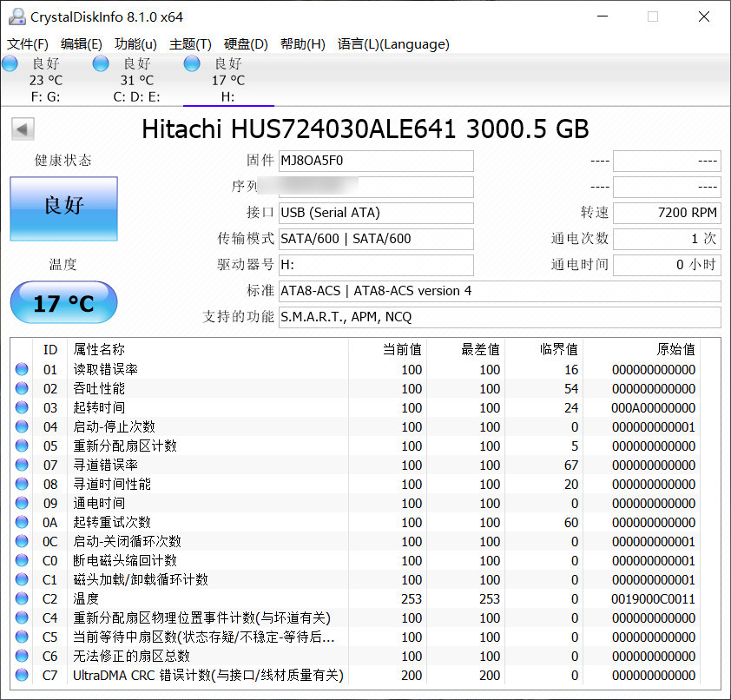Click the status orb for attribute C4
The height and width of the screenshot is (700, 731).
(x=22, y=617)
